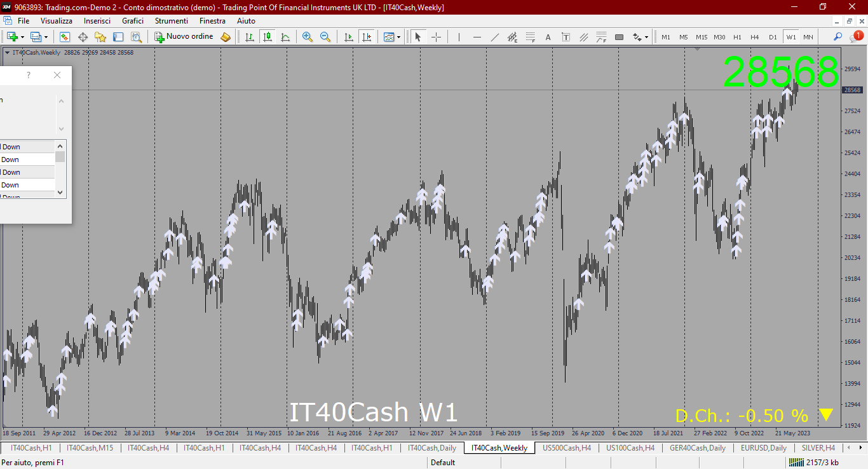Expand the new chart dropdown arrow
The width and height of the screenshot is (868, 469).
point(22,37)
